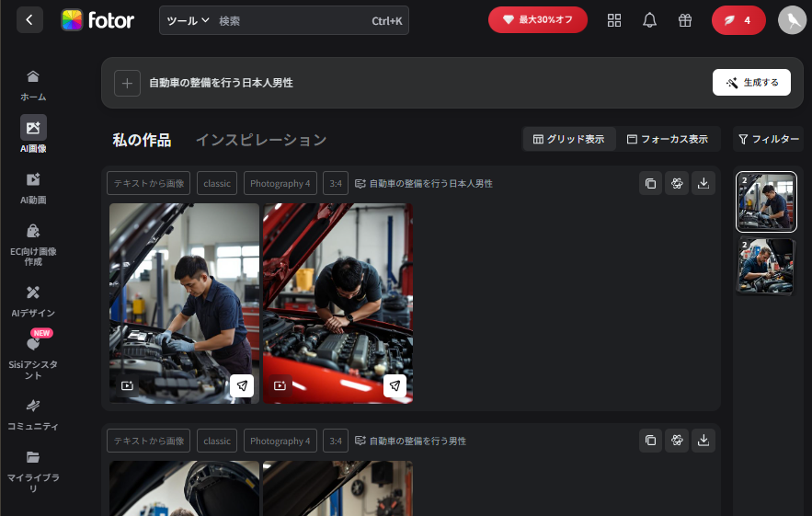Open the apps grid icon in header
Screen dimensions: 812x516
[614, 20]
